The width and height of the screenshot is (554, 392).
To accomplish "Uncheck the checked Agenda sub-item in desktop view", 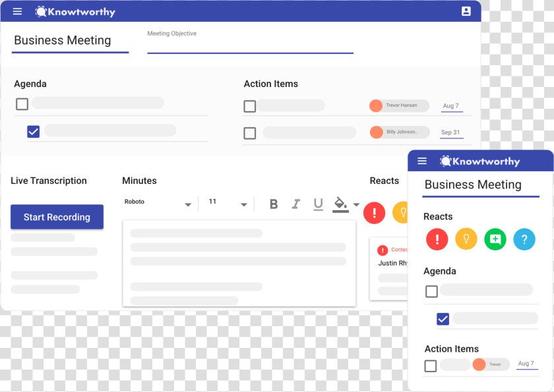I will pos(33,132).
